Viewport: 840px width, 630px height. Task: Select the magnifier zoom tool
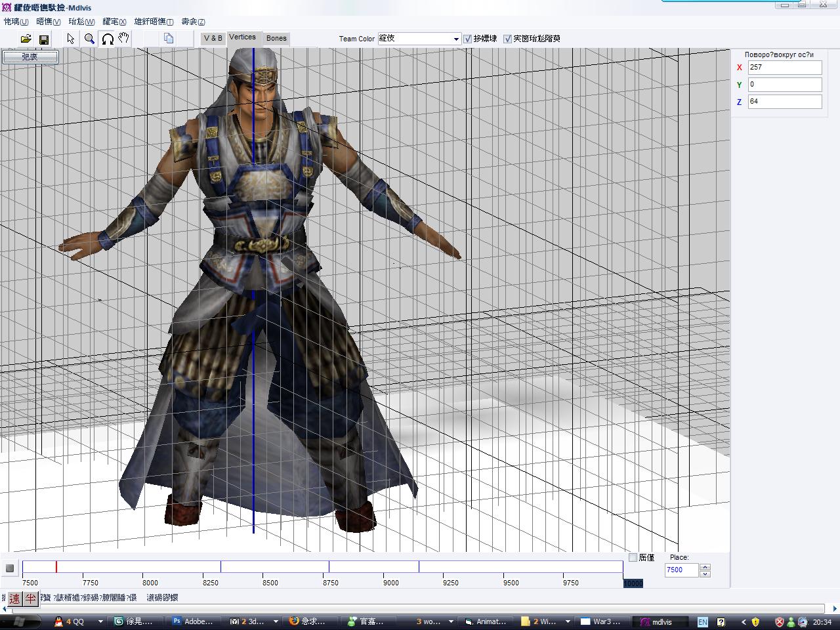(89, 39)
